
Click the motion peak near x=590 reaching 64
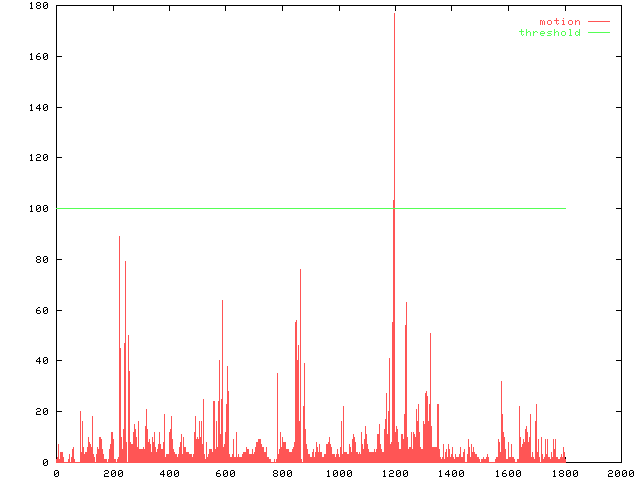(x=222, y=300)
